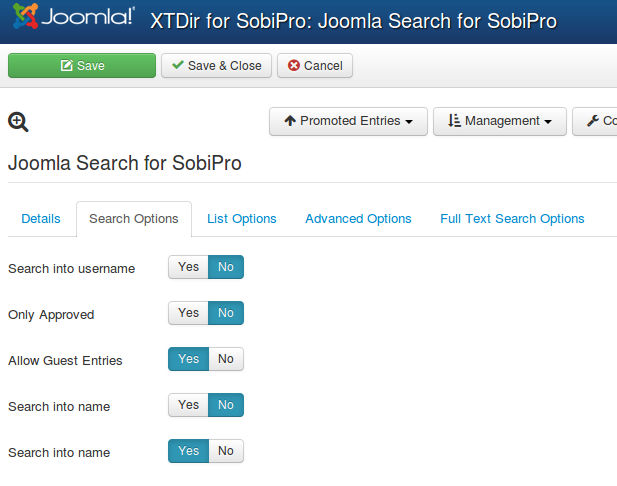Cancel editing with the red X button

pos(315,65)
